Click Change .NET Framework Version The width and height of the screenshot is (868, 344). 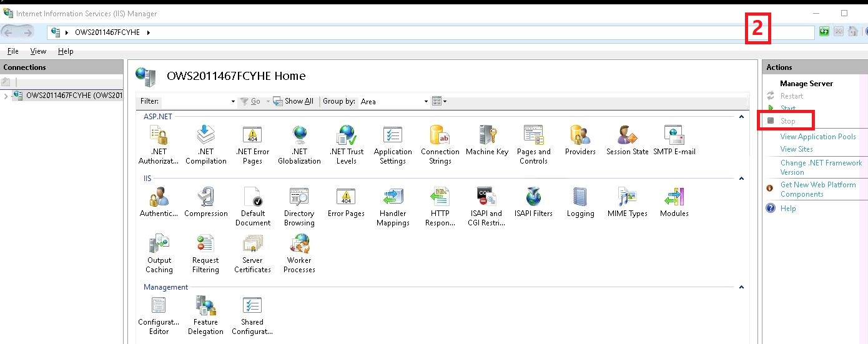click(x=821, y=167)
